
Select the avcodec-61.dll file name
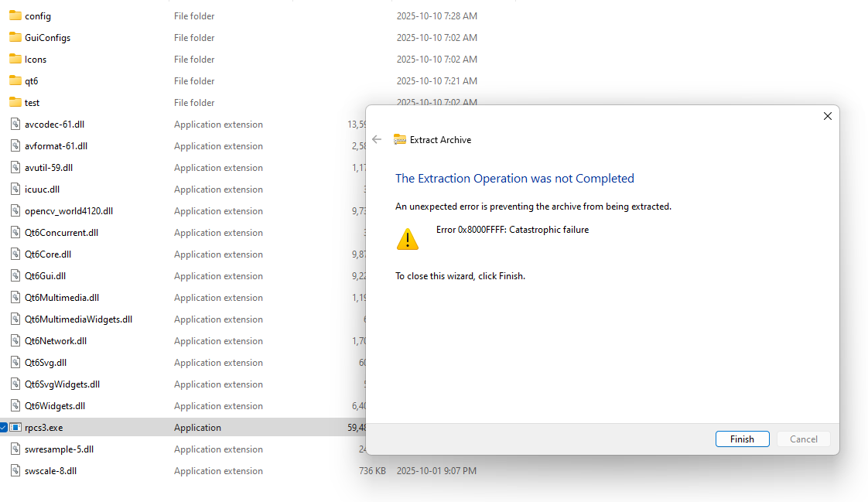tap(54, 124)
